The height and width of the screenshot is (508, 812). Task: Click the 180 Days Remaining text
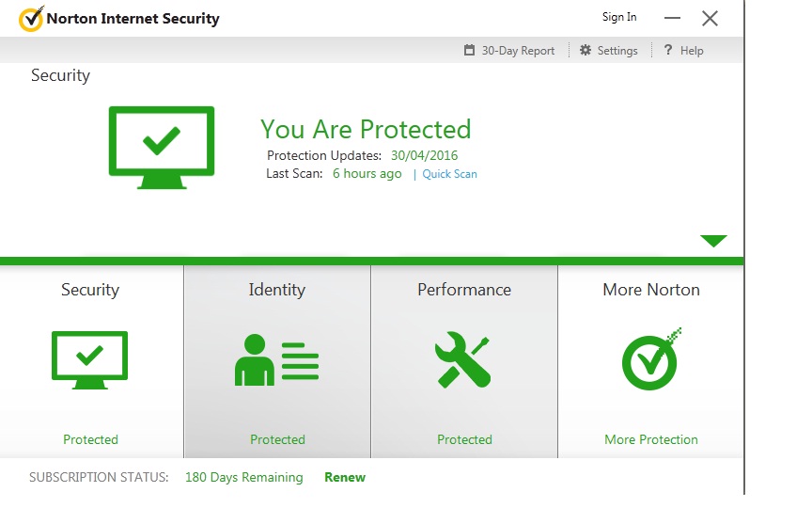(244, 477)
